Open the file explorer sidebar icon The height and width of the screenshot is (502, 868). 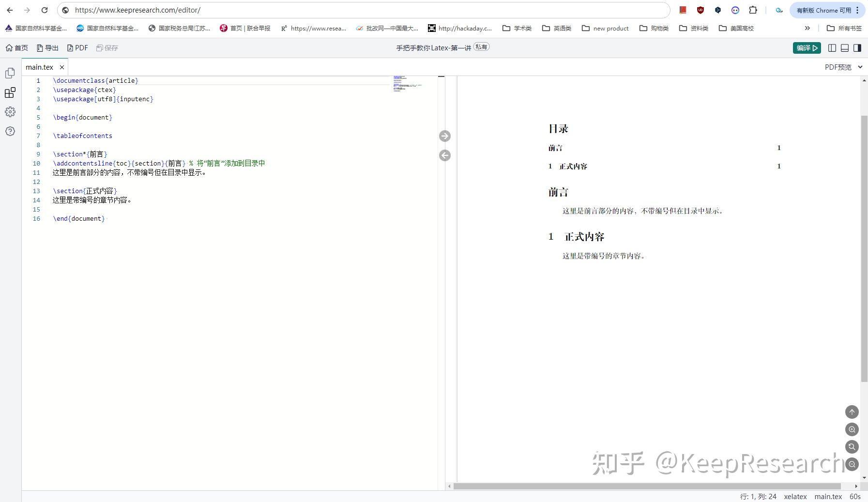tap(10, 73)
